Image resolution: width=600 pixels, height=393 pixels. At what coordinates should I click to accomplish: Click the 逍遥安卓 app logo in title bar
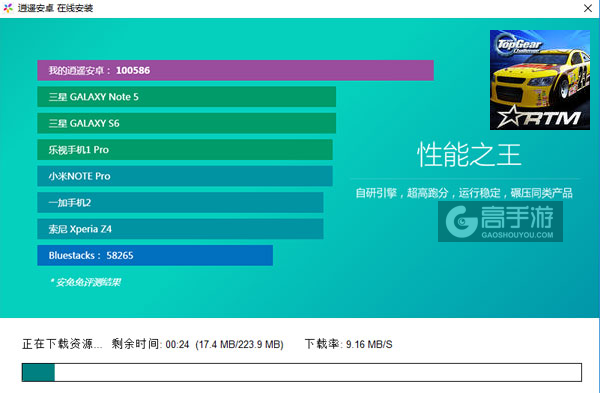tap(8, 8)
